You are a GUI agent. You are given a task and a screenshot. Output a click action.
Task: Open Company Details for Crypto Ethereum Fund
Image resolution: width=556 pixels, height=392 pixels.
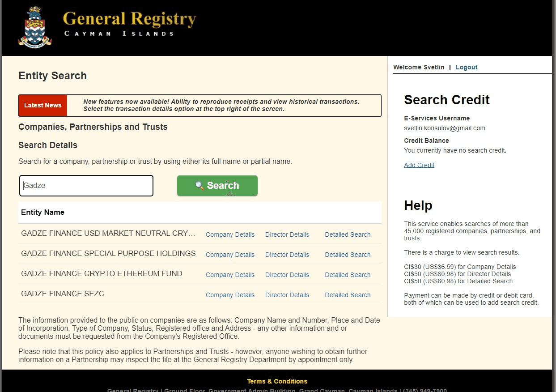pyautogui.click(x=230, y=275)
